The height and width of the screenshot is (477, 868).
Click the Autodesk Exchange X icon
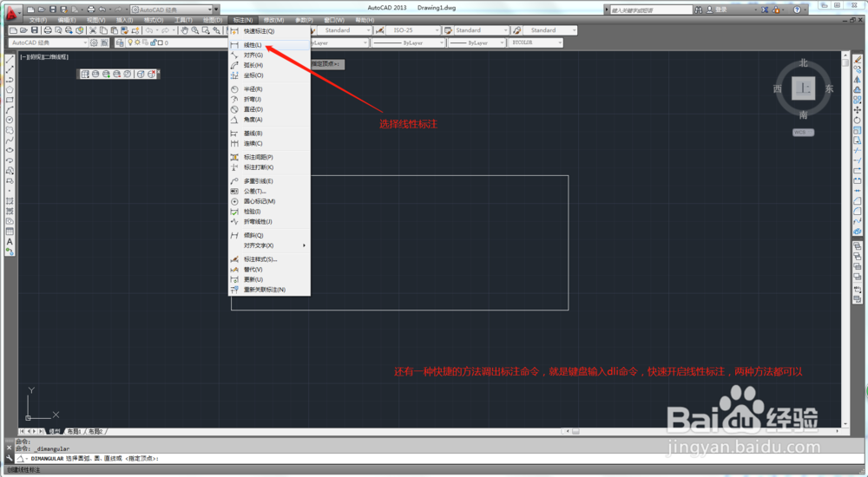(x=765, y=10)
